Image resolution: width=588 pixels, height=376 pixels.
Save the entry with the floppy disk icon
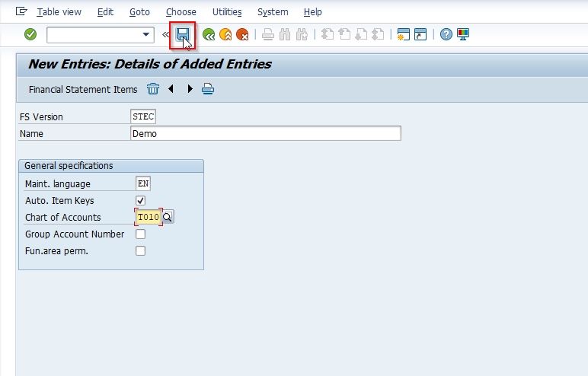coord(183,35)
